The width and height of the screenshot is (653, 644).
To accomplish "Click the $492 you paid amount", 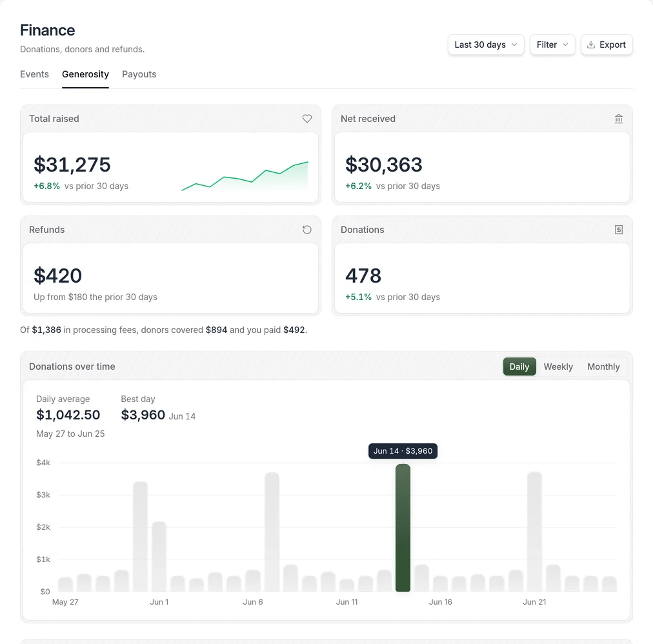I will tap(294, 330).
